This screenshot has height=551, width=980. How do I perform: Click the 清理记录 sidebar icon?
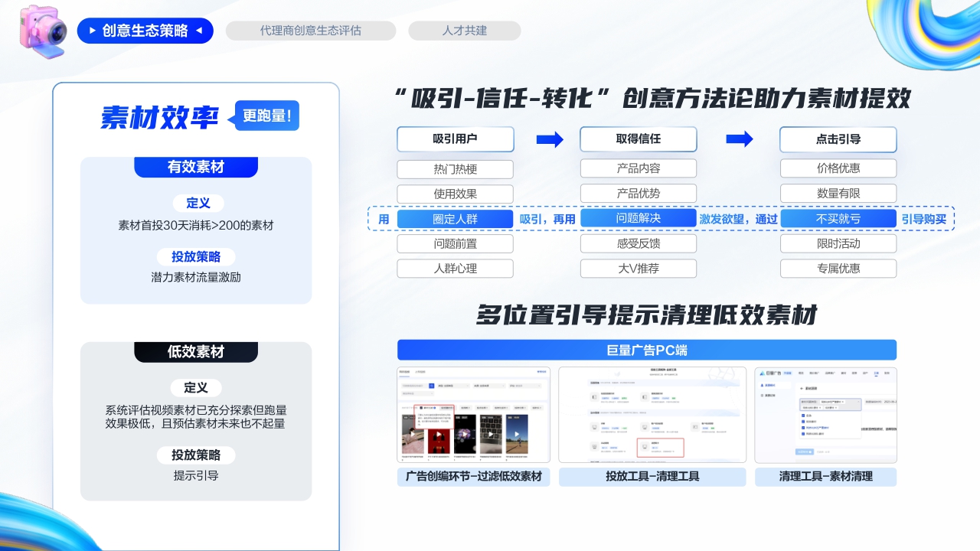click(762, 396)
